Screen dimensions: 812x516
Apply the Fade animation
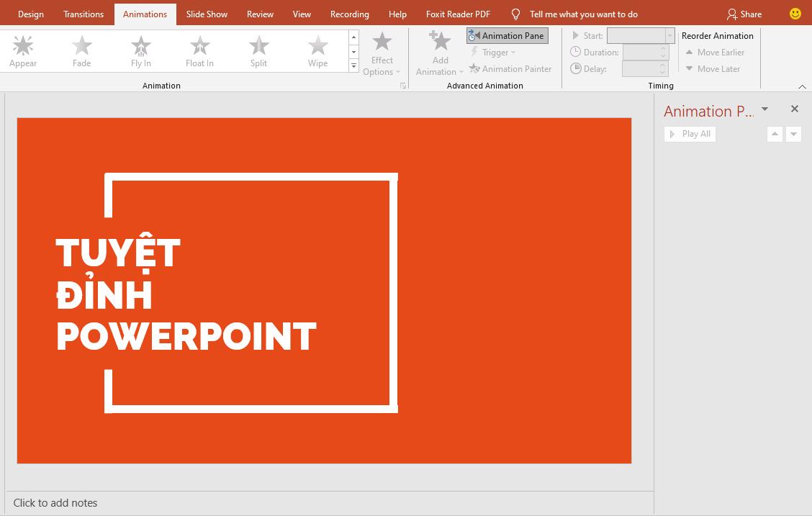point(81,50)
